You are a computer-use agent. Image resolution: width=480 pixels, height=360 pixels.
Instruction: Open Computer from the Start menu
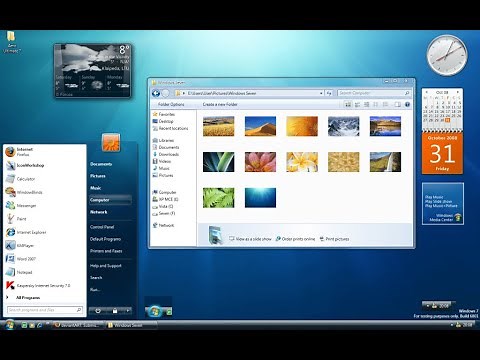click(110, 200)
